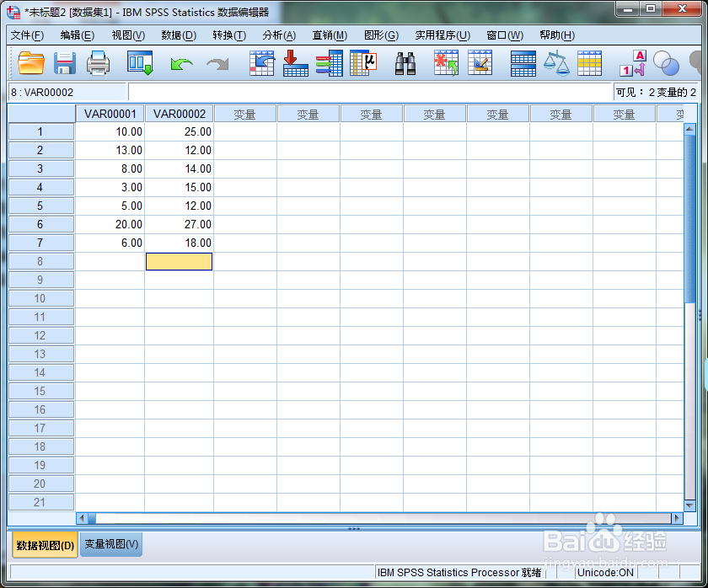The image size is (708, 588).
Task: Open Variables info icon with colored bars
Action: pyautogui.click(x=330, y=62)
